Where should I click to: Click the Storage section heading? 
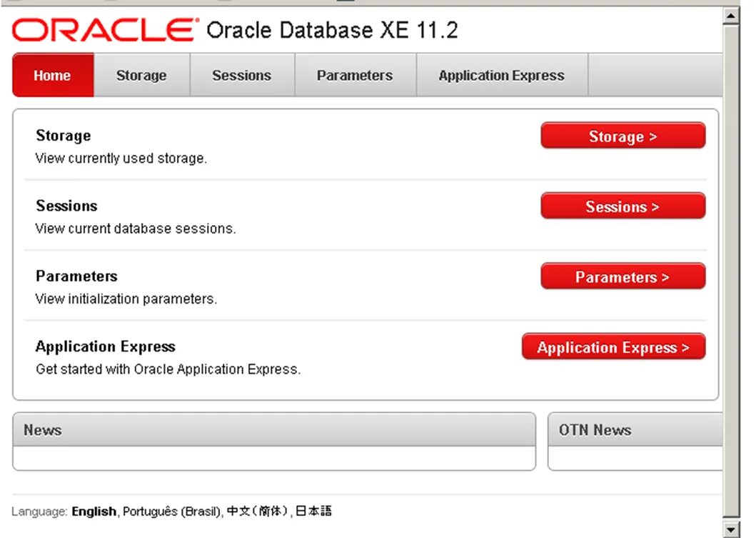pos(63,136)
